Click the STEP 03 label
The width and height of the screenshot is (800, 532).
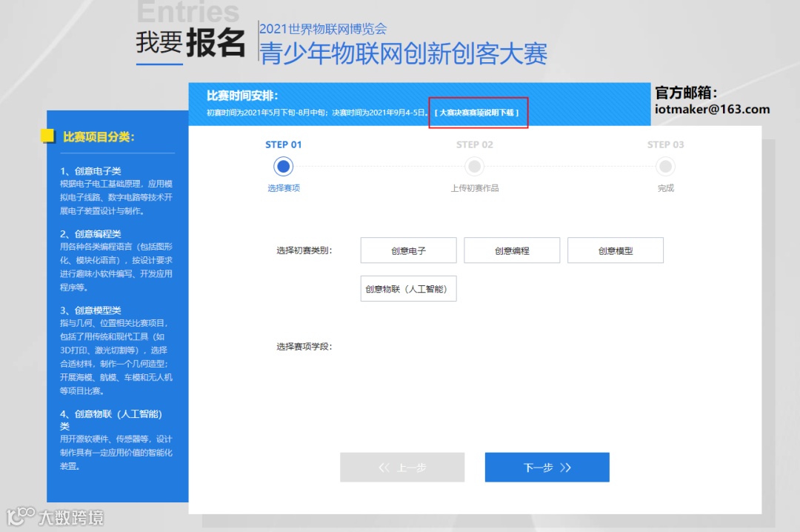click(x=665, y=144)
